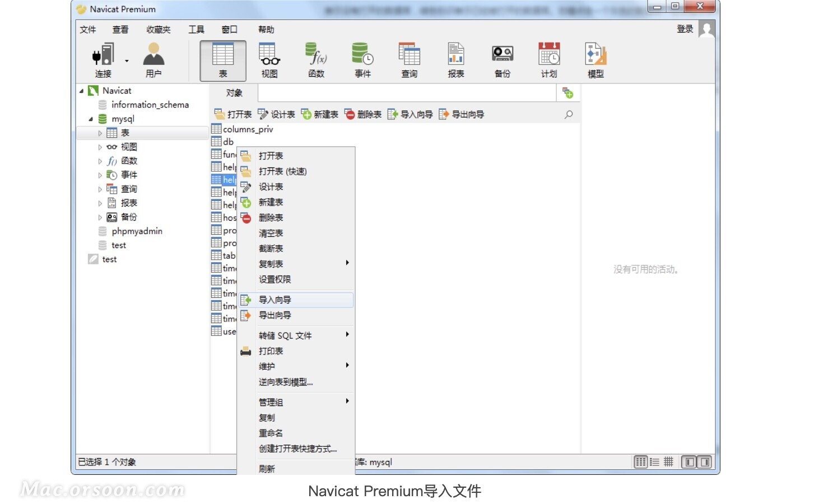Select the 对象 tab
Image resolution: width=828 pixels, height=504 pixels.
[234, 93]
